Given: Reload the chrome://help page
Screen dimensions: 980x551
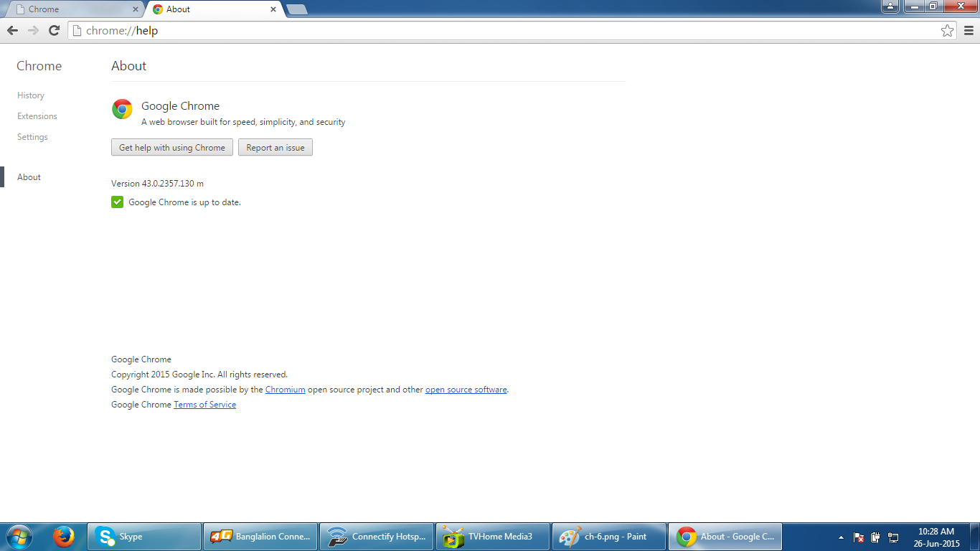Looking at the screenshot, I should [54, 30].
